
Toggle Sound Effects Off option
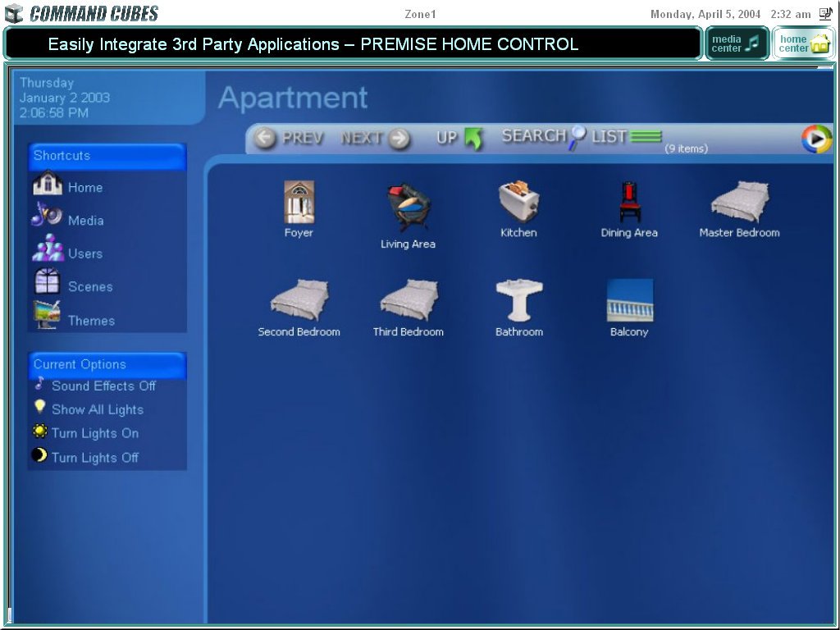point(103,386)
